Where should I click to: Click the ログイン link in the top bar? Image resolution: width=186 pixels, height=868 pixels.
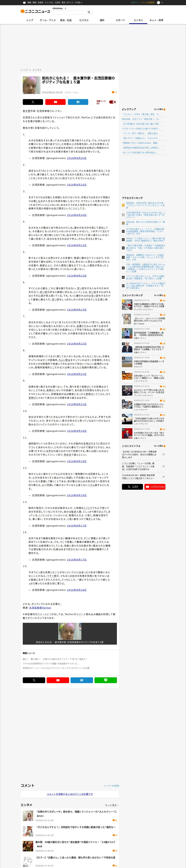tap(135, 2)
